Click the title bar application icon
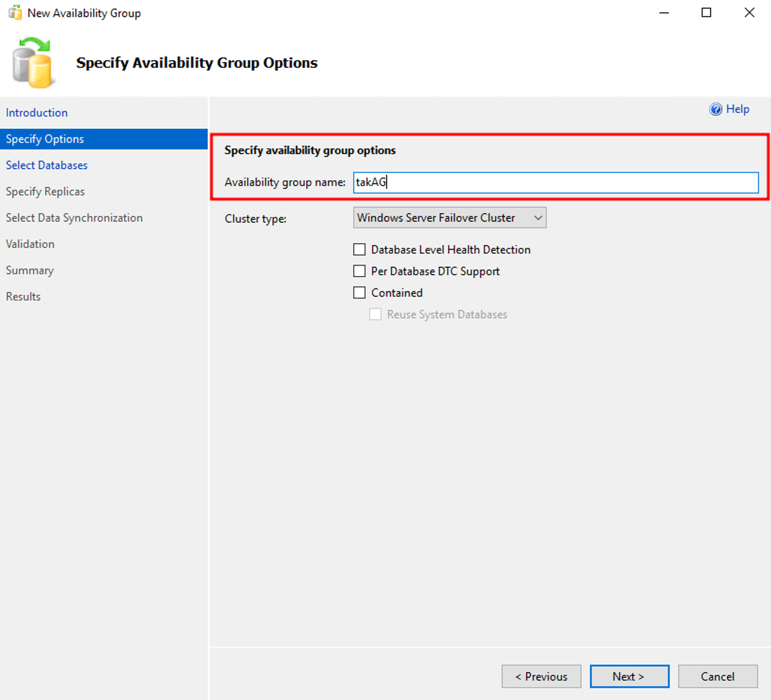 point(15,13)
